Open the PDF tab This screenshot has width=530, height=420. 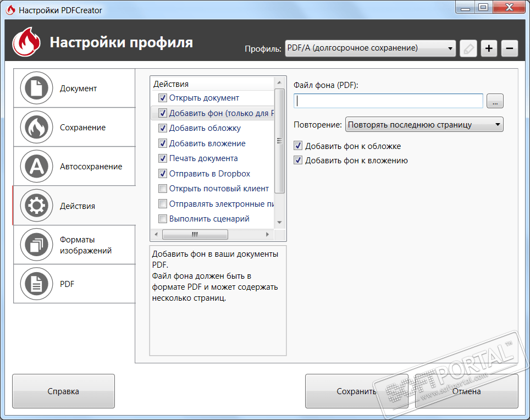pyautogui.click(x=74, y=284)
